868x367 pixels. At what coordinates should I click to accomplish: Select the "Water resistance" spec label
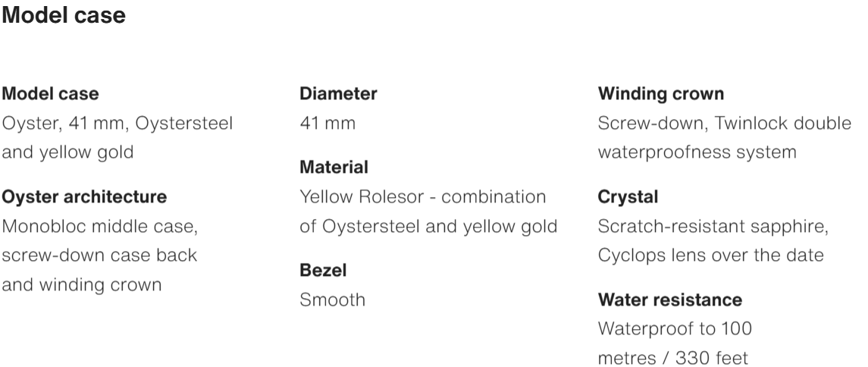click(669, 300)
